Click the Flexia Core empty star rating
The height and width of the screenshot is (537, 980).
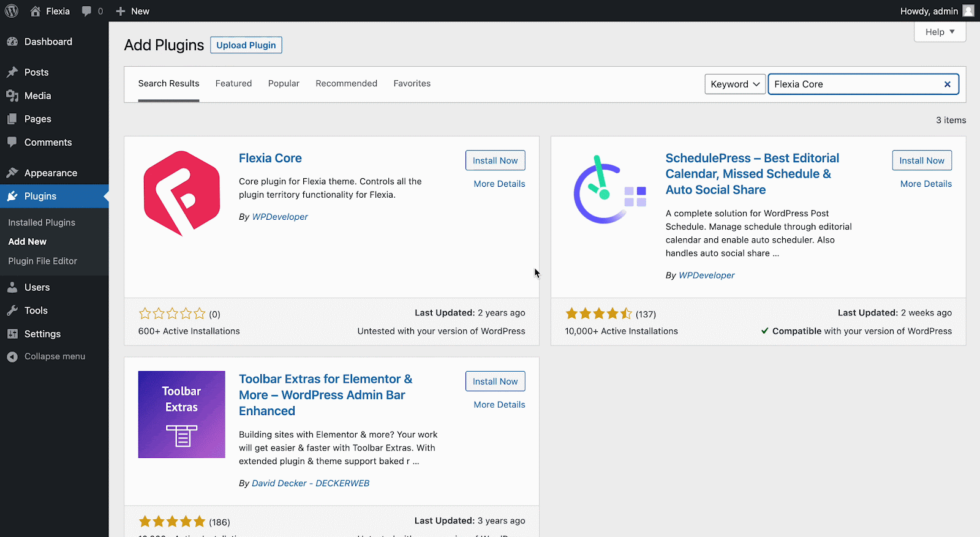coord(172,314)
